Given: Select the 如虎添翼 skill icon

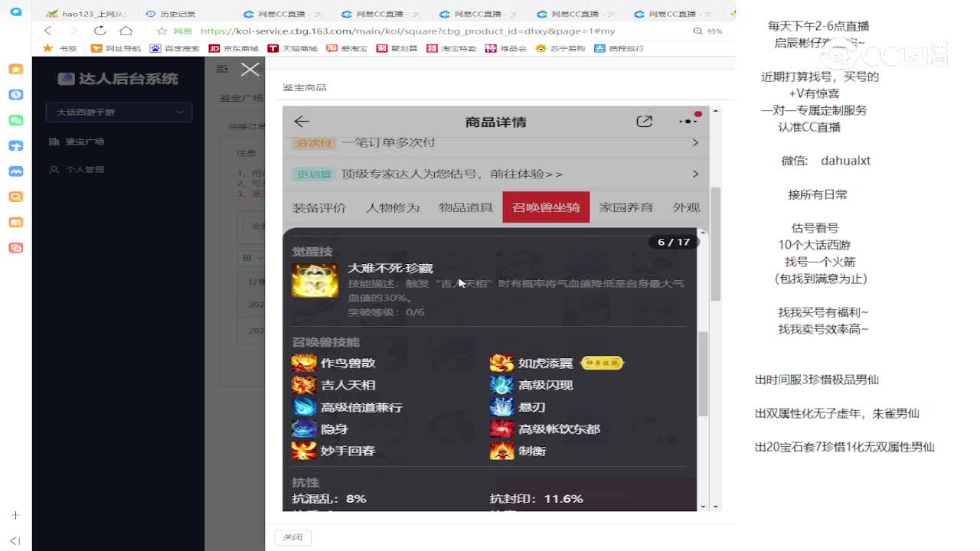Looking at the screenshot, I should tap(501, 363).
